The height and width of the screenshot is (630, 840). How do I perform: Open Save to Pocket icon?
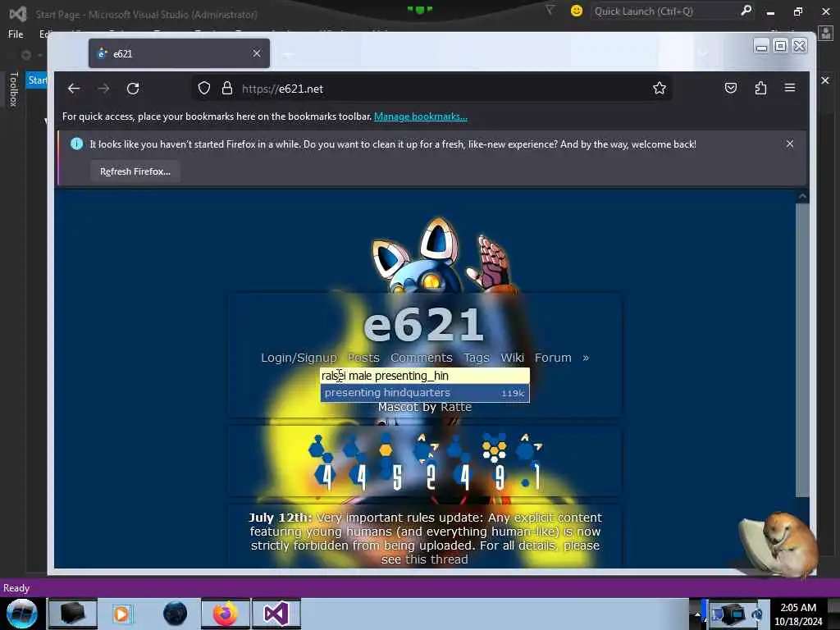(x=731, y=88)
